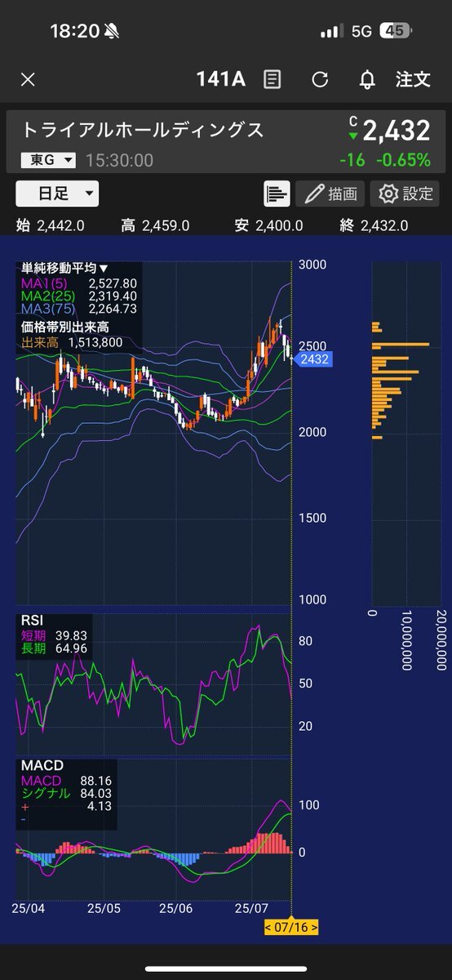Toggle the volume-by-price bars icon
The height and width of the screenshot is (980, 452).
(277, 194)
